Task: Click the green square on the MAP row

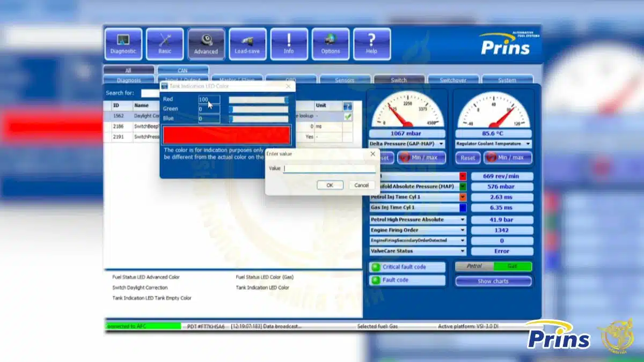Action: point(463,187)
